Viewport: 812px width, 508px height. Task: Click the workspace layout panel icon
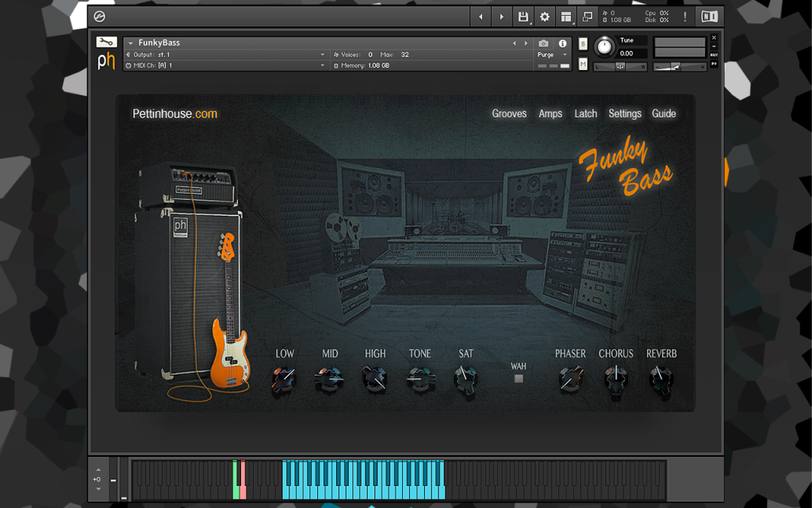pos(566,17)
